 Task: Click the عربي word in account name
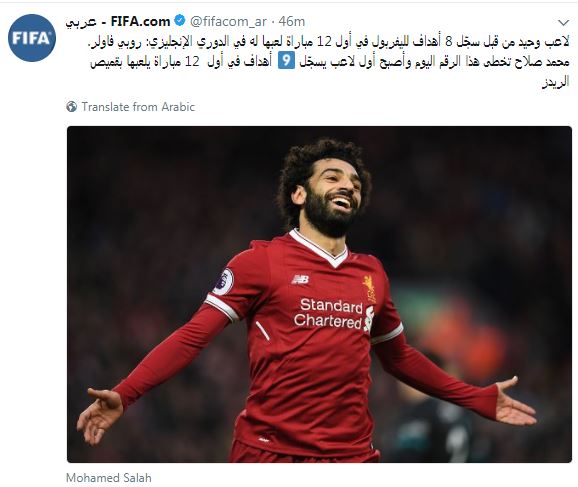81,22
